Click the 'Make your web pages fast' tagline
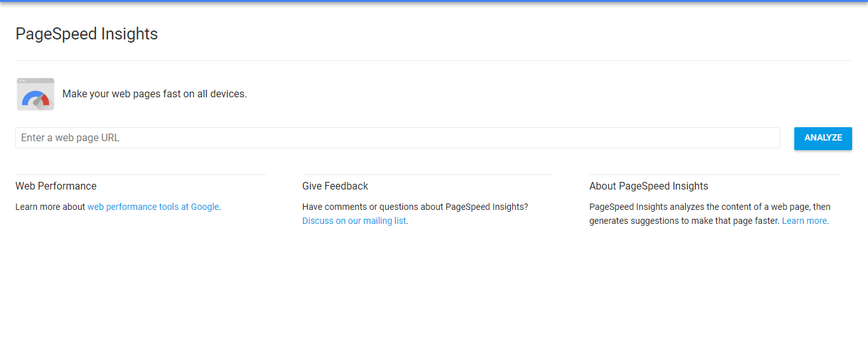The height and width of the screenshot is (346, 868). pos(154,94)
